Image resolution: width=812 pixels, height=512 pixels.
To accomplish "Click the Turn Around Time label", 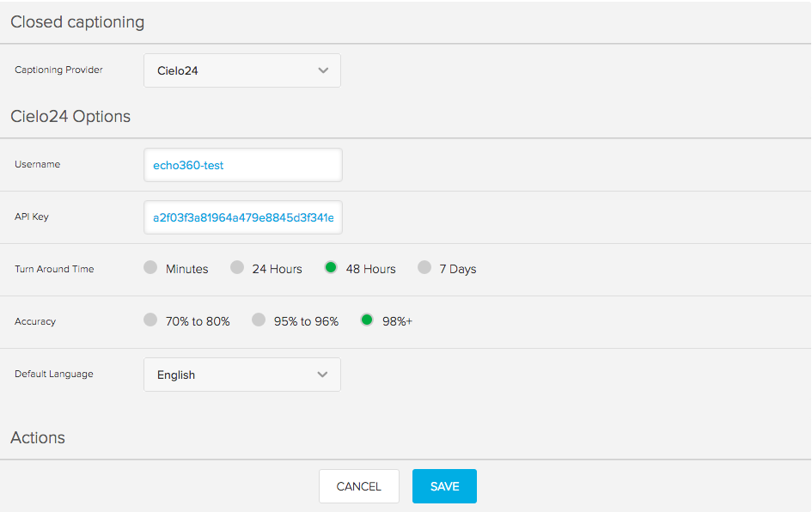I will coord(54,269).
